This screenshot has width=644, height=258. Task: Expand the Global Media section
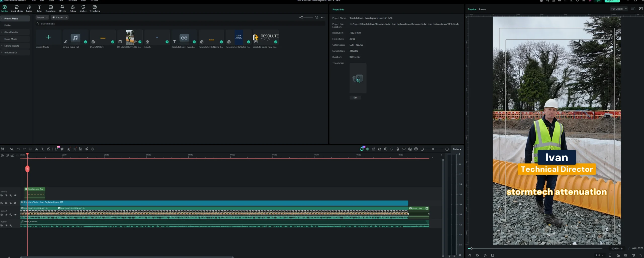(x=2, y=32)
